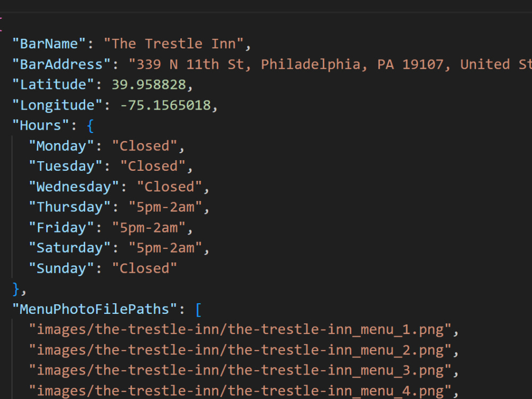532x399 pixels.
Task: Select the "The Trestle Inn" string value
Action: coord(173,44)
